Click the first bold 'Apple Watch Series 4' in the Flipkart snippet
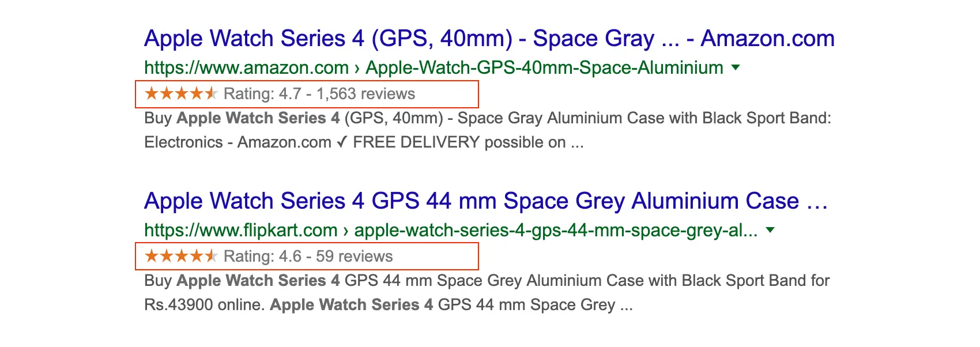Image resolution: width=980 pixels, height=347 pixels. pyautogui.click(x=258, y=281)
